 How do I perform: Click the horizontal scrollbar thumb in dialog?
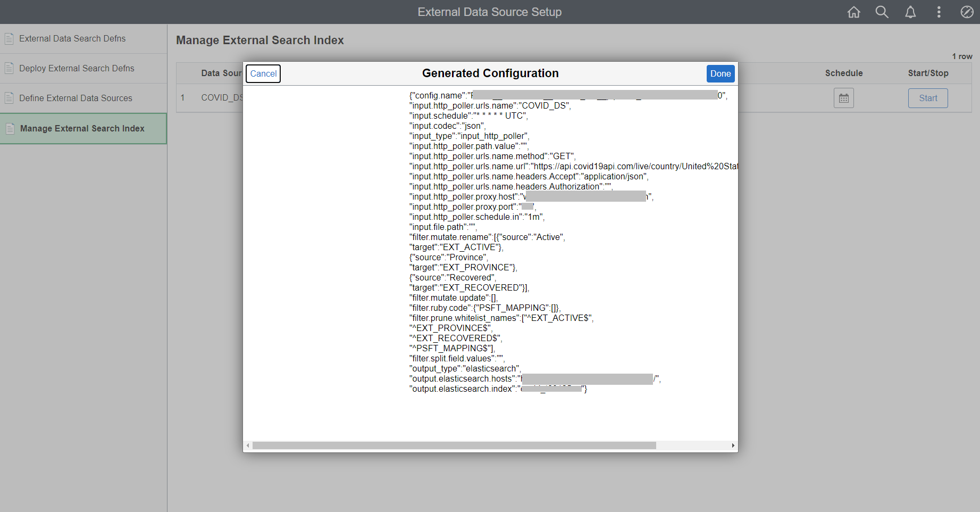point(454,445)
